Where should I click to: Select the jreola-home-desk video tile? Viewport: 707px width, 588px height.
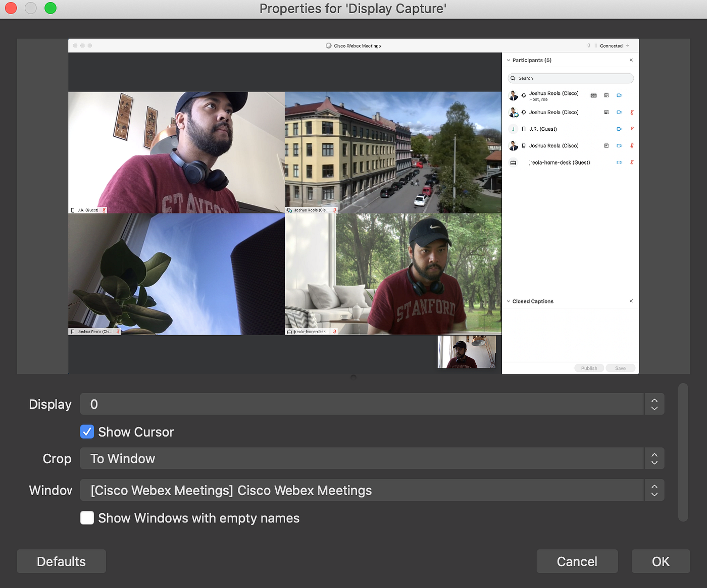pyautogui.click(x=393, y=274)
